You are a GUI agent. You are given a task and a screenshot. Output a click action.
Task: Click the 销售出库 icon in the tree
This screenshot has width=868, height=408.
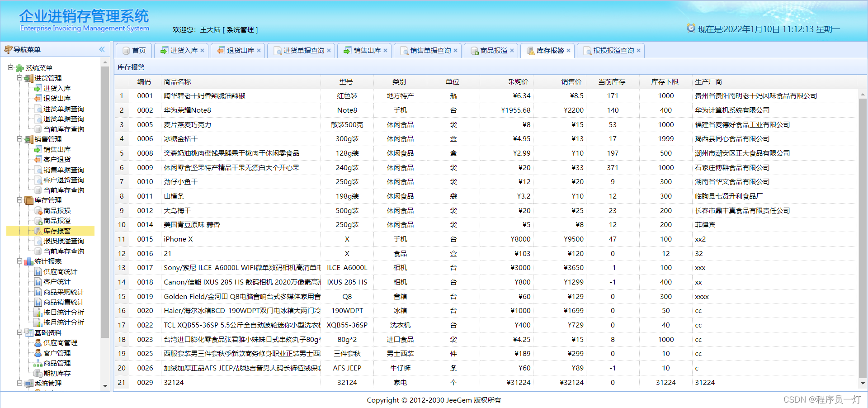38,149
